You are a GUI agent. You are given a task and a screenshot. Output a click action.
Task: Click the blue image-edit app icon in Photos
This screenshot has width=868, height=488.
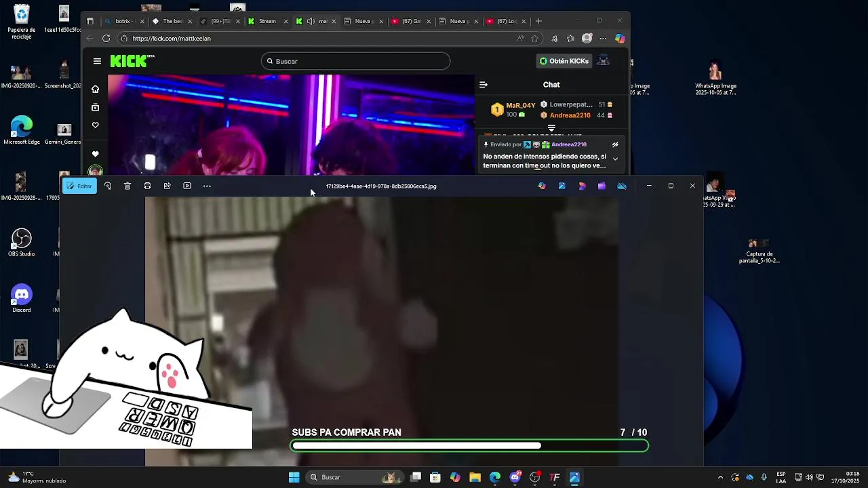[x=561, y=186]
